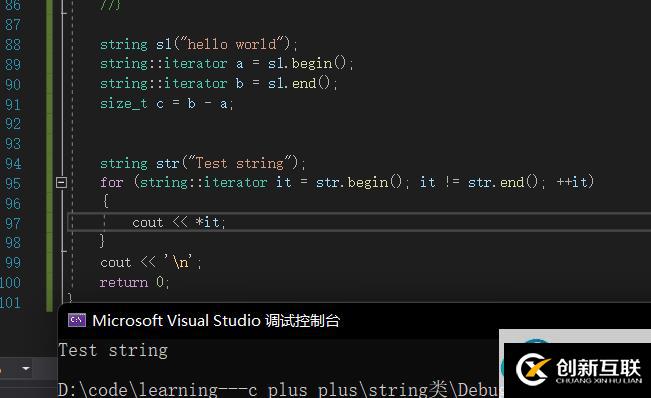Click line number 99 in gutter
The height and width of the screenshot is (398, 651).
(13, 263)
